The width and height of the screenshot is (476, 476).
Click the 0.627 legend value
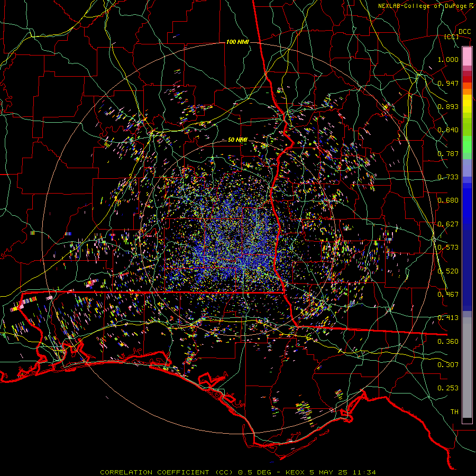point(448,224)
